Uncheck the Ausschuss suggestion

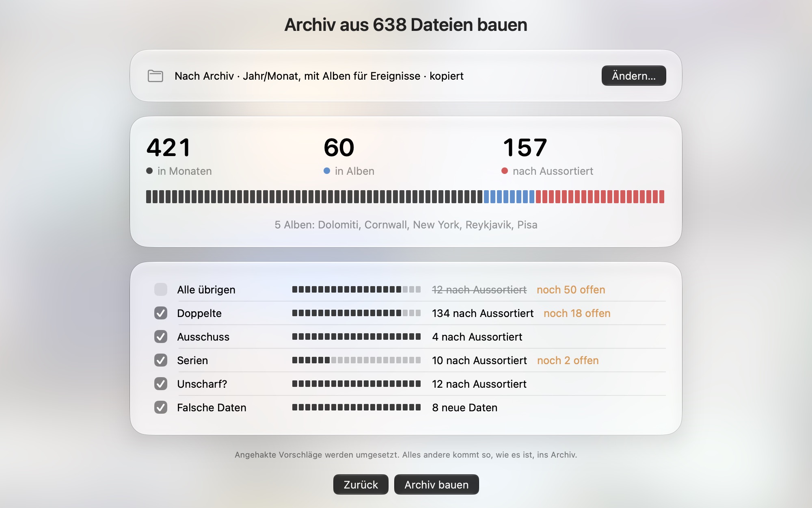click(x=161, y=336)
